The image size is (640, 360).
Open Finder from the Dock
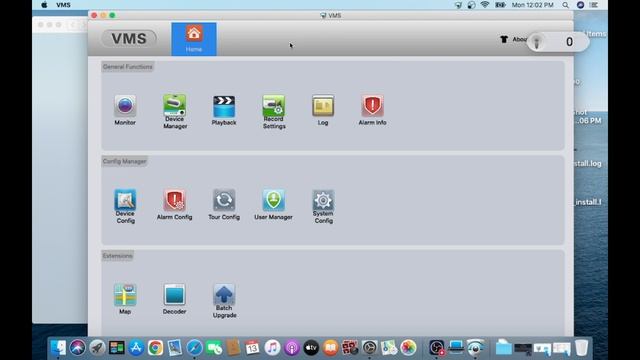pos(58,348)
